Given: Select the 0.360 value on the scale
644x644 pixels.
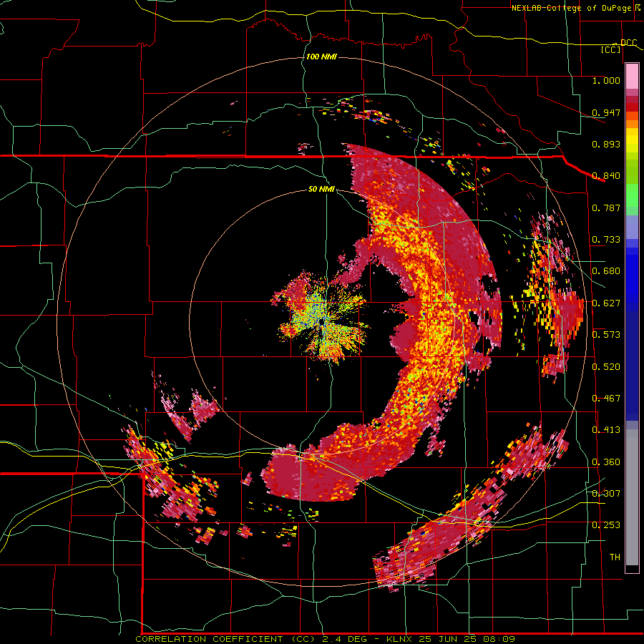Looking at the screenshot, I should [606, 462].
